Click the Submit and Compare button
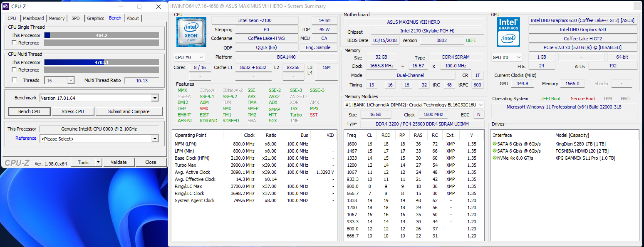 tap(129, 111)
